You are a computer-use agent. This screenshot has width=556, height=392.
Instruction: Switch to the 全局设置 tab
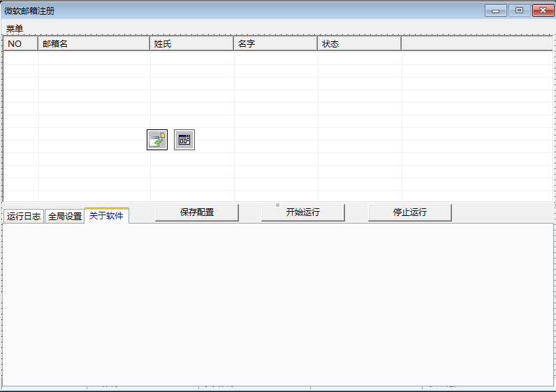[x=65, y=216]
